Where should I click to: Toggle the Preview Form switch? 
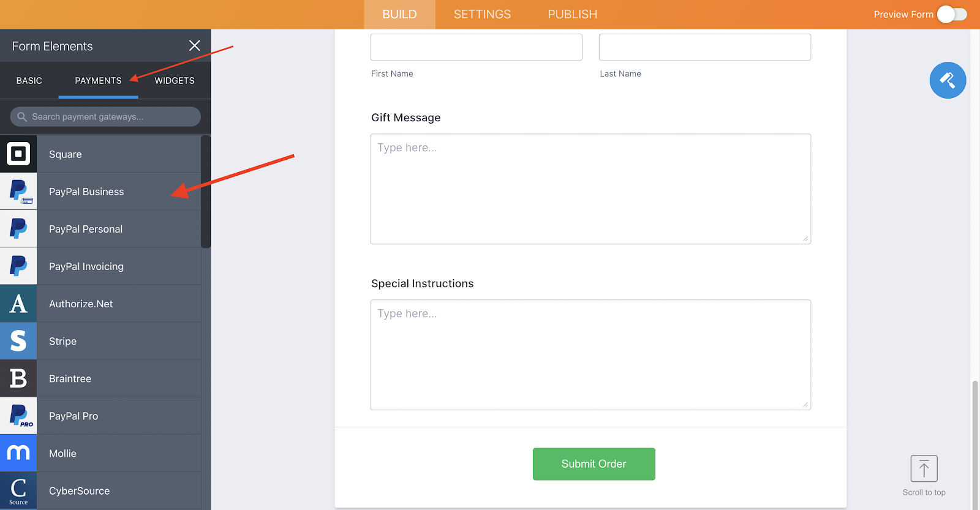pos(952,14)
